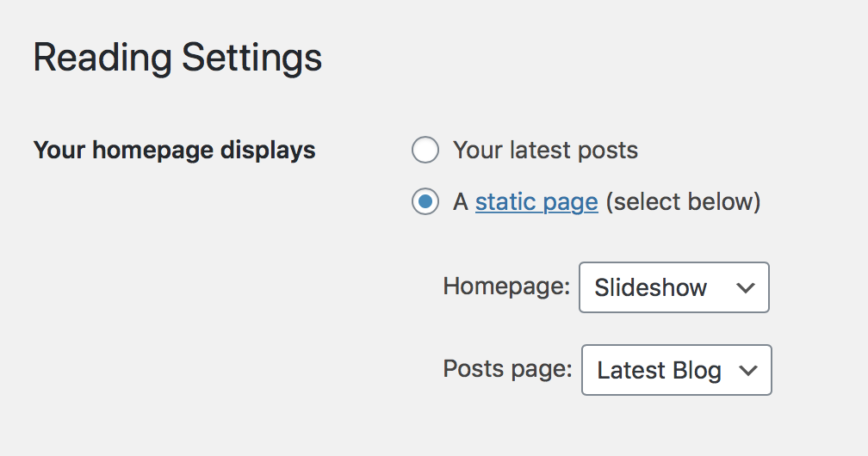Click the word "Reading" in the title
Viewport: 868px width, 456px height.
(102, 59)
